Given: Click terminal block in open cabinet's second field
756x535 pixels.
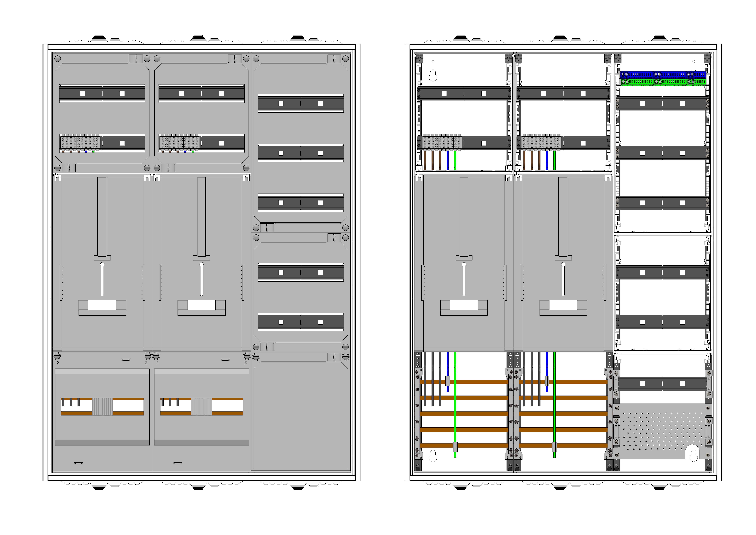Looking at the screenshot, I should coord(542,143).
